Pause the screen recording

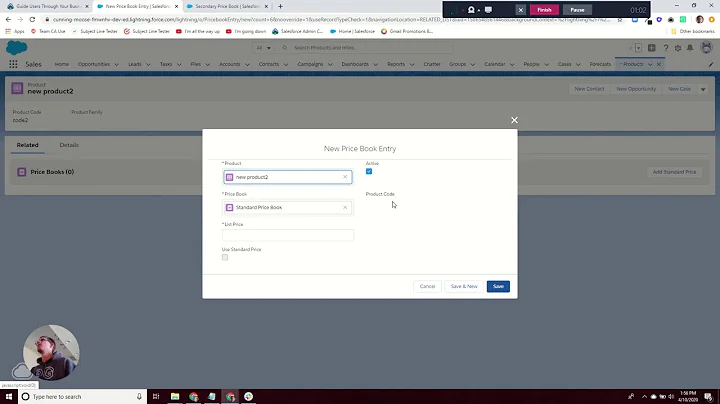click(577, 10)
